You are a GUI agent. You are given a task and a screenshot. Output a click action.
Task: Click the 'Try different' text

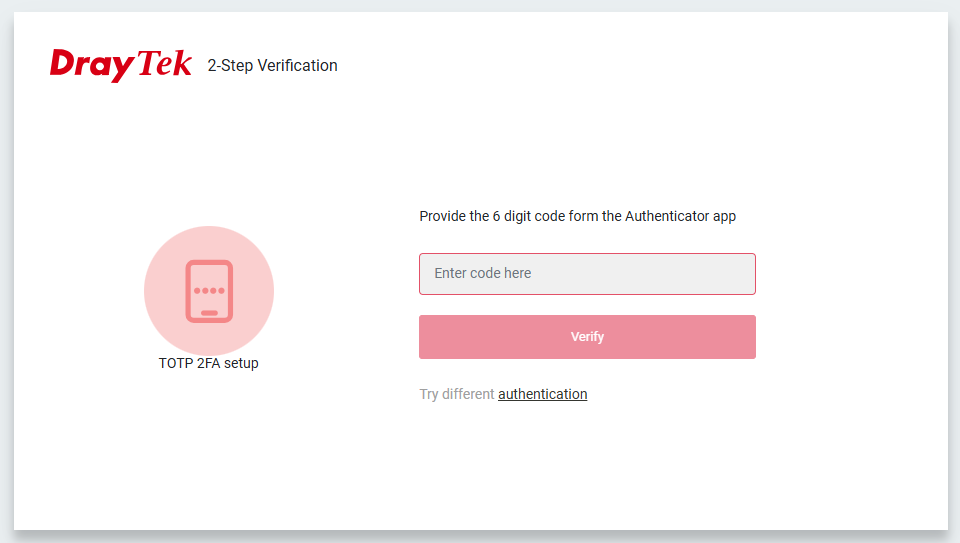[x=457, y=394]
